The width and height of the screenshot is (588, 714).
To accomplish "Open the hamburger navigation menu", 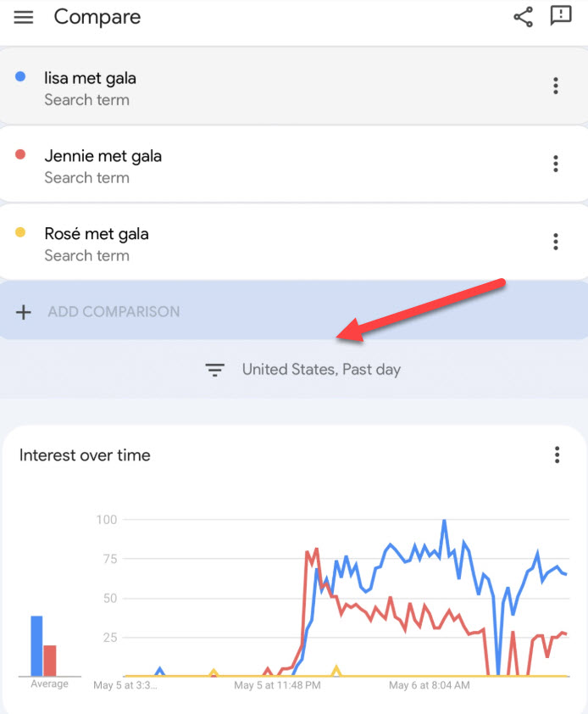I will coord(23,17).
